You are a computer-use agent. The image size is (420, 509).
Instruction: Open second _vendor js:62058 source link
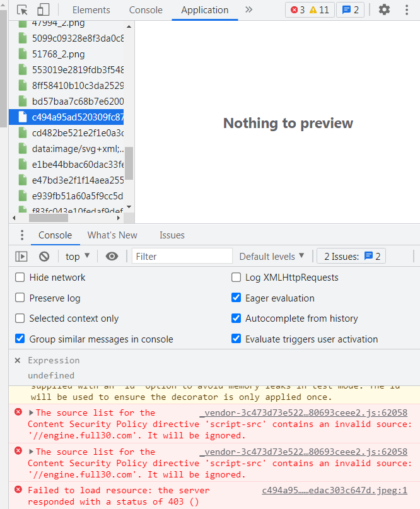coord(303,452)
